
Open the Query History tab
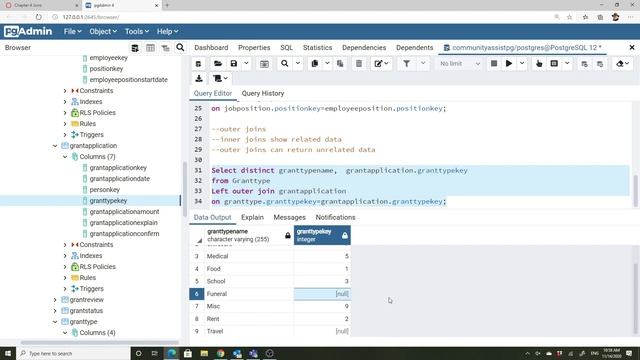coord(263,93)
